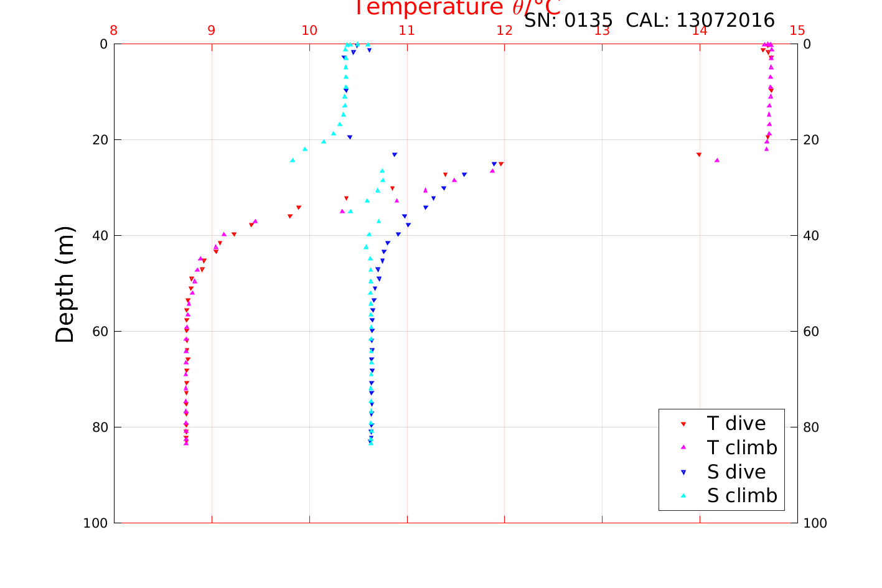Click the red T dive point near 14°C
The height and width of the screenshot is (588, 882).
[699, 154]
